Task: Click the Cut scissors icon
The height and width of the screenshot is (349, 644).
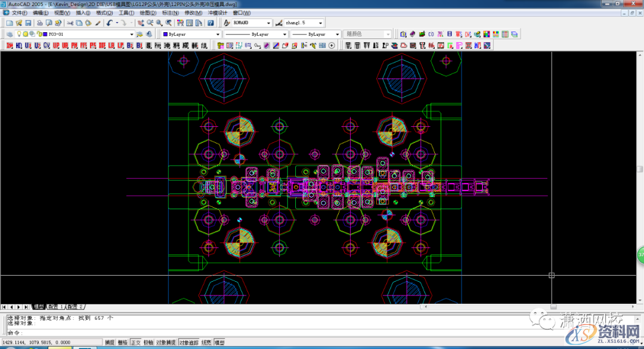Action: 70,23
